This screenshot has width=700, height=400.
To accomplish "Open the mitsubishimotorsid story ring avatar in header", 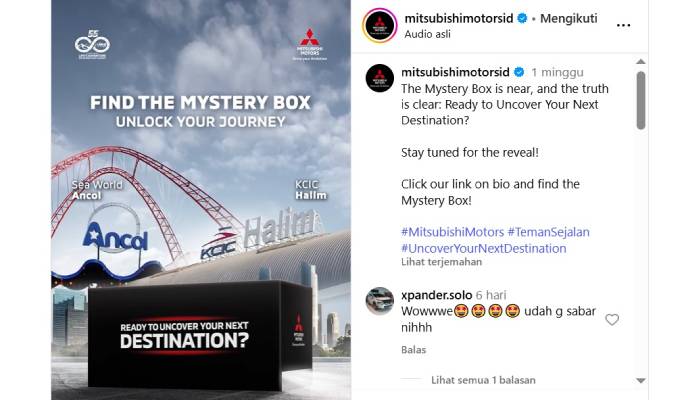I will (x=379, y=25).
